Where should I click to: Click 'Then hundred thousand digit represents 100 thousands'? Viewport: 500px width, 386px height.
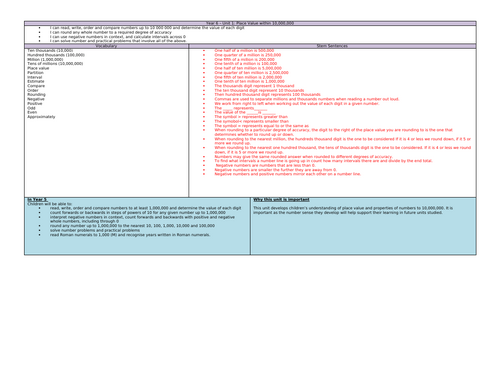(x=268, y=95)
